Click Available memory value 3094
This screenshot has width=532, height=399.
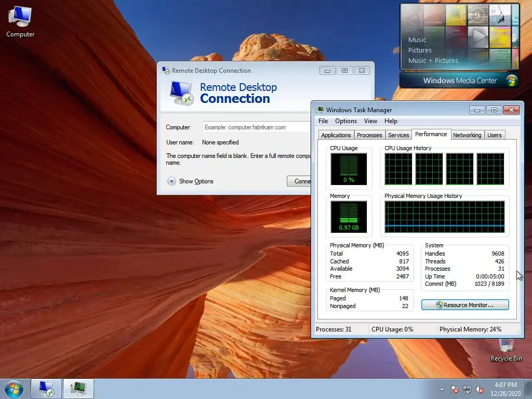tap(403, 269)
